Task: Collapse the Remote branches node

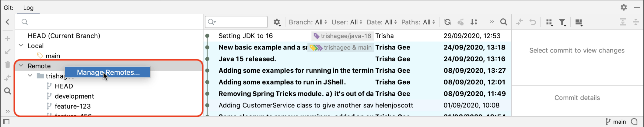Action: coord(21,66)
